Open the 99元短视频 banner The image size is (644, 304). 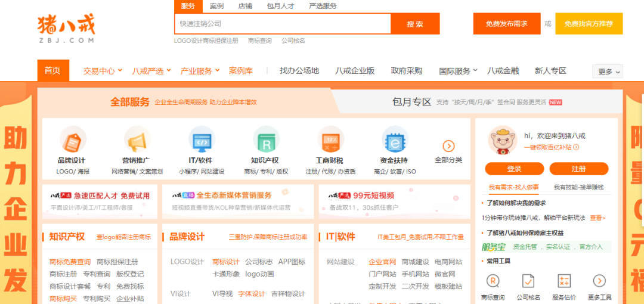pos(394,201)
